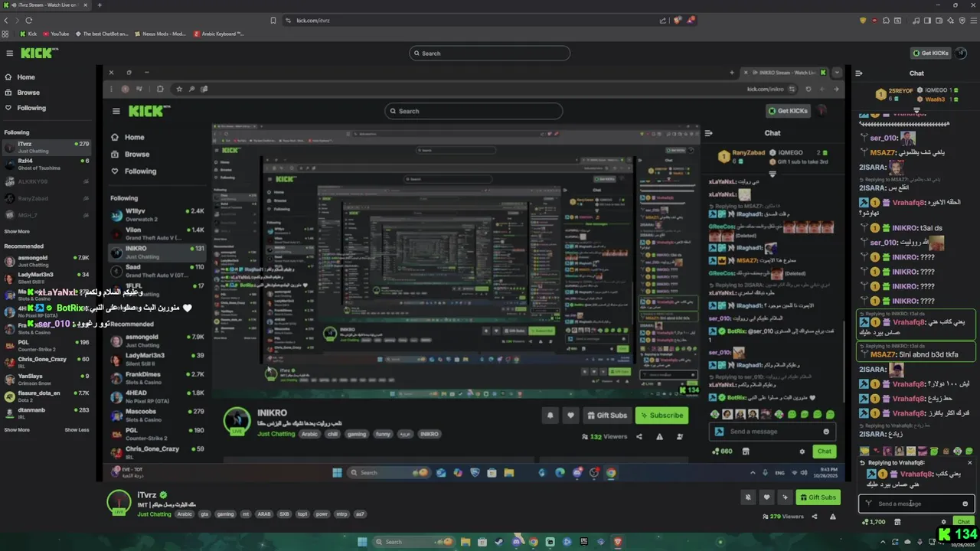This screenshot has height=551, width=980.
Task: Open iTvrz channel in Following list
Action: [46, 147]
